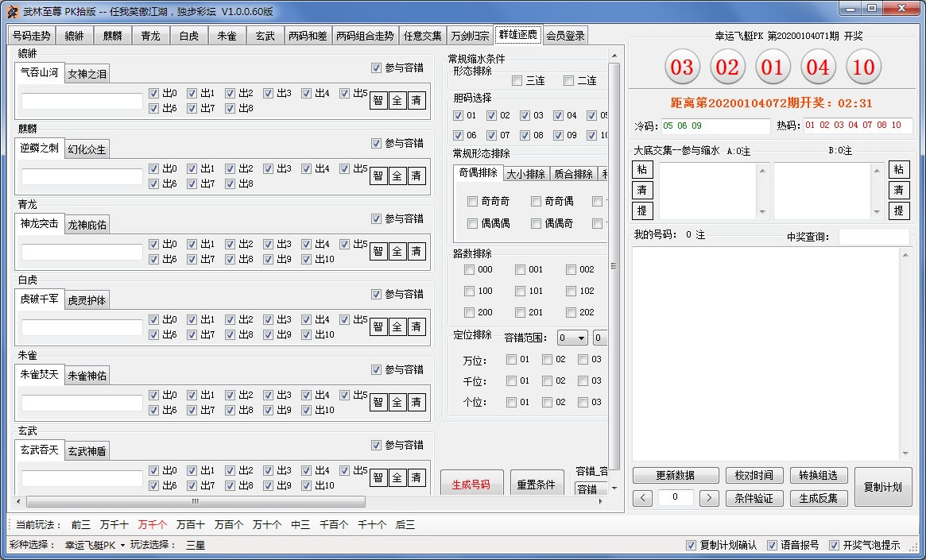Click the 更新数据 button
Image resolution: width=926 pixels, height=560 pixels.
674,475
